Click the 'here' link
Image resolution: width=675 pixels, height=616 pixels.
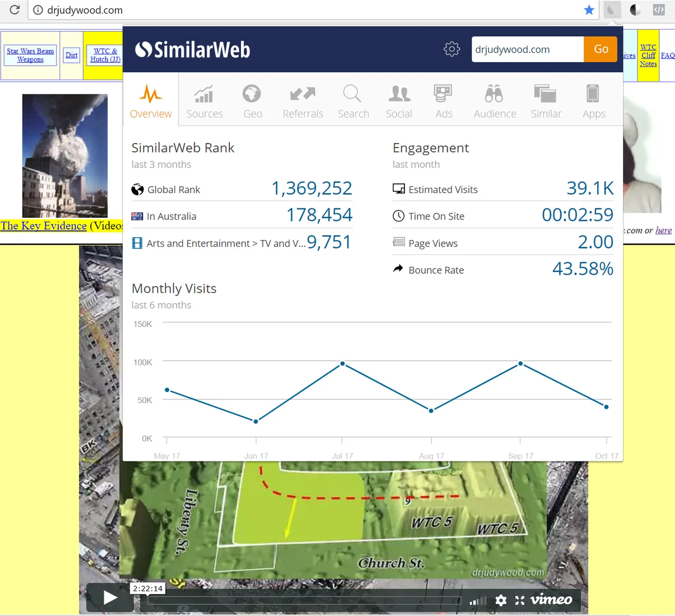[x=663, y=230]
